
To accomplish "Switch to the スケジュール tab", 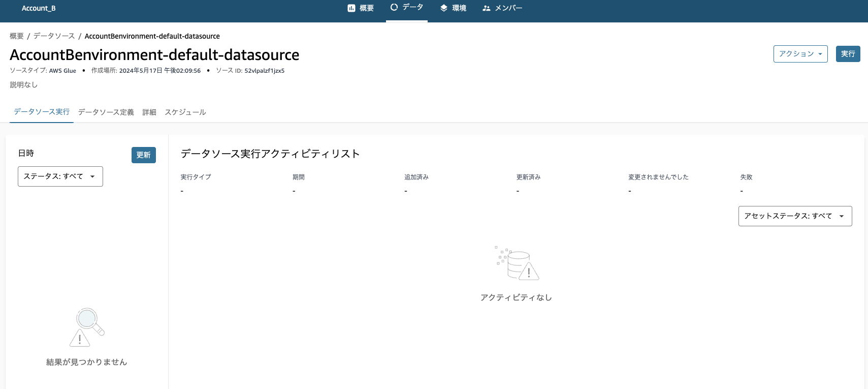I will tap(185, 112).
